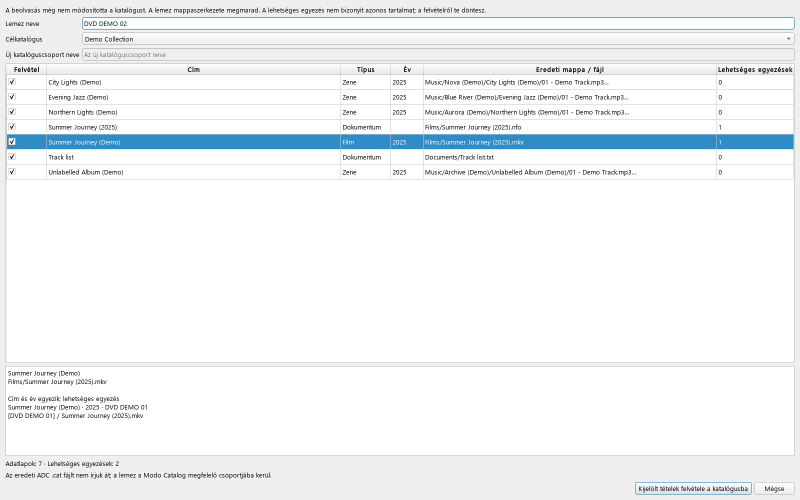Click the Music/Archive (Demo) path cell
800x500 pixels.
pyautogui.click(x=569, y=172)
